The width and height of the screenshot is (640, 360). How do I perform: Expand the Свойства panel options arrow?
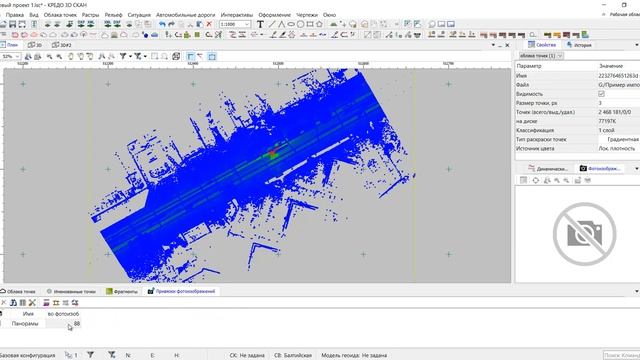tap(636, 44)
